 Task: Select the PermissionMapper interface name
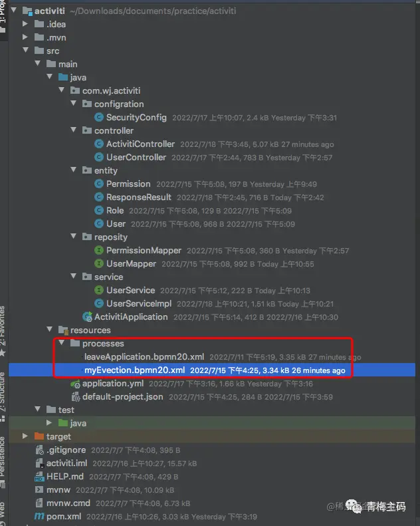(x=144, y=250)
